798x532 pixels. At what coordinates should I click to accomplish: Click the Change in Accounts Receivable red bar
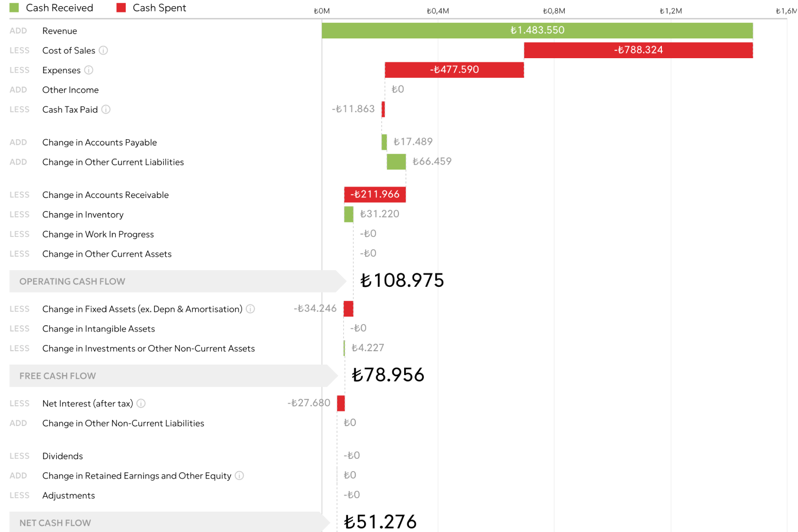(x=375, y=195)
